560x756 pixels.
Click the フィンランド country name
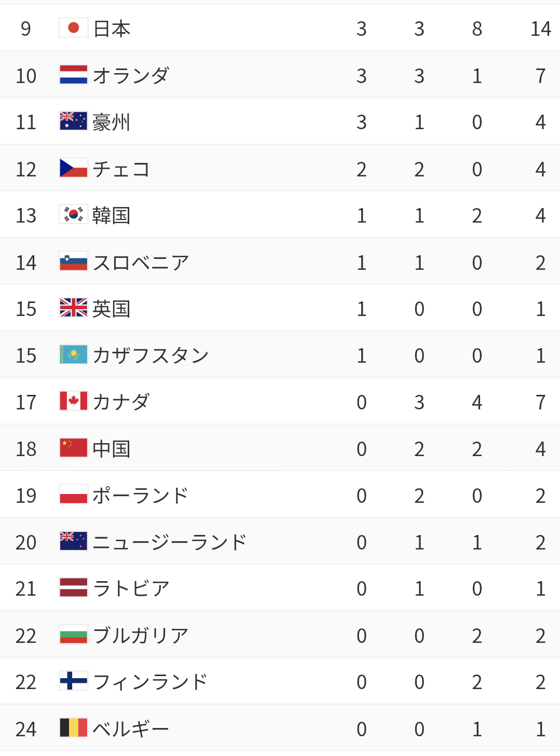[x=150, y=682]
